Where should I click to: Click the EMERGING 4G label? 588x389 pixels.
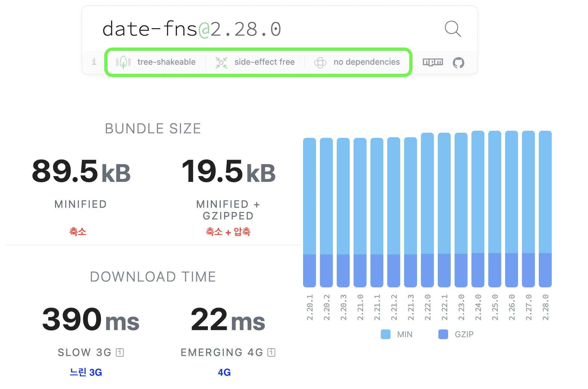click(x=222, y=352)
